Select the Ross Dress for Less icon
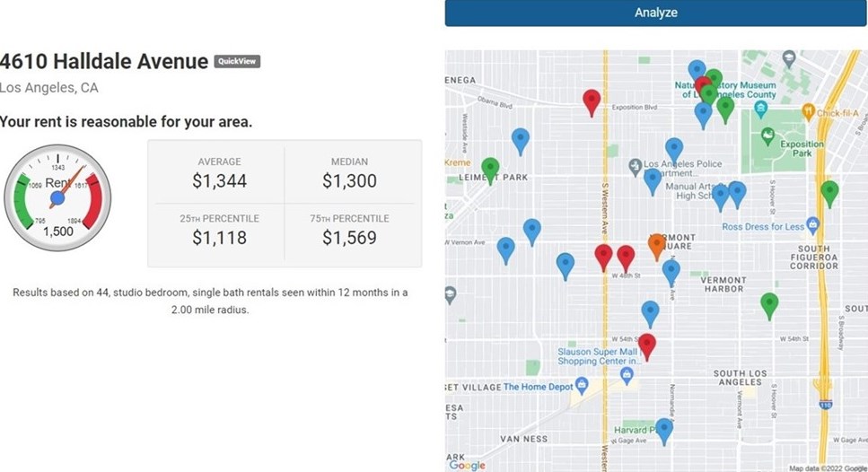Screen dimensions: 868x472 point(812,224)
